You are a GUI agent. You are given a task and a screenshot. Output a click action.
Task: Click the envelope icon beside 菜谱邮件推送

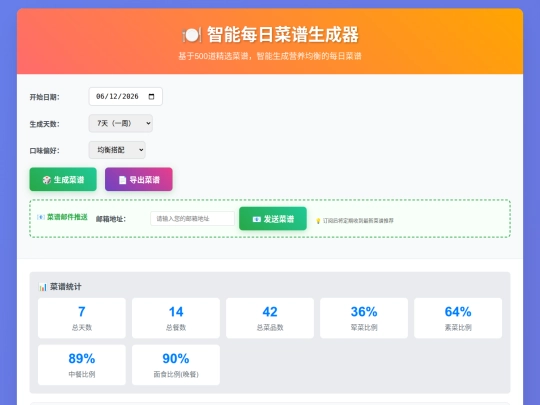pos(41,217)
